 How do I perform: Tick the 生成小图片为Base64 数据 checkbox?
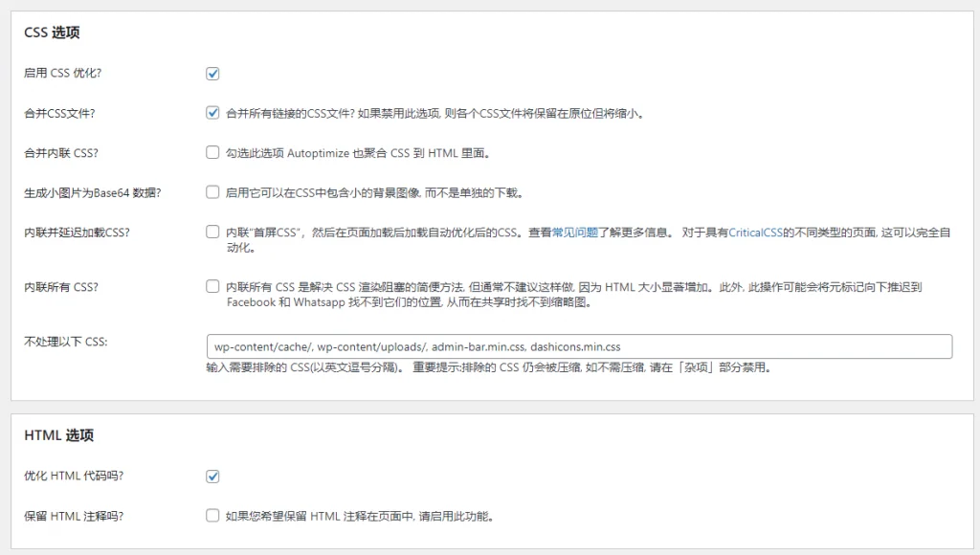point(212,192)
